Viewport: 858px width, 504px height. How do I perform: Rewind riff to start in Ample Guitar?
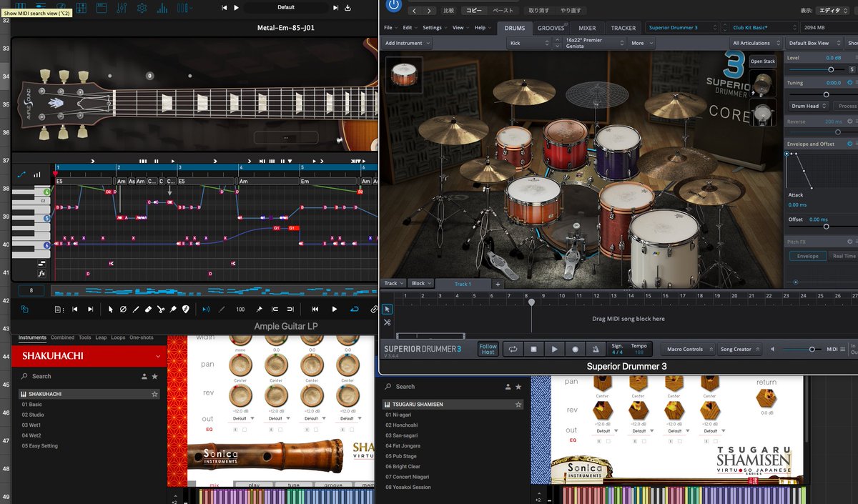(315, 309)
